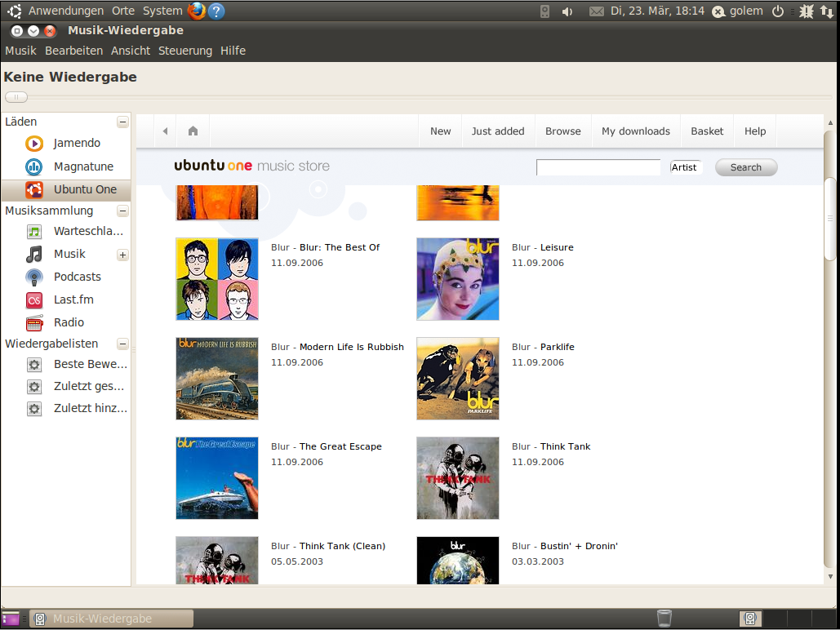Screen dimensions: 840x630
Task: Launch Firefox from the top panel
Action: [x=196, y=11]
